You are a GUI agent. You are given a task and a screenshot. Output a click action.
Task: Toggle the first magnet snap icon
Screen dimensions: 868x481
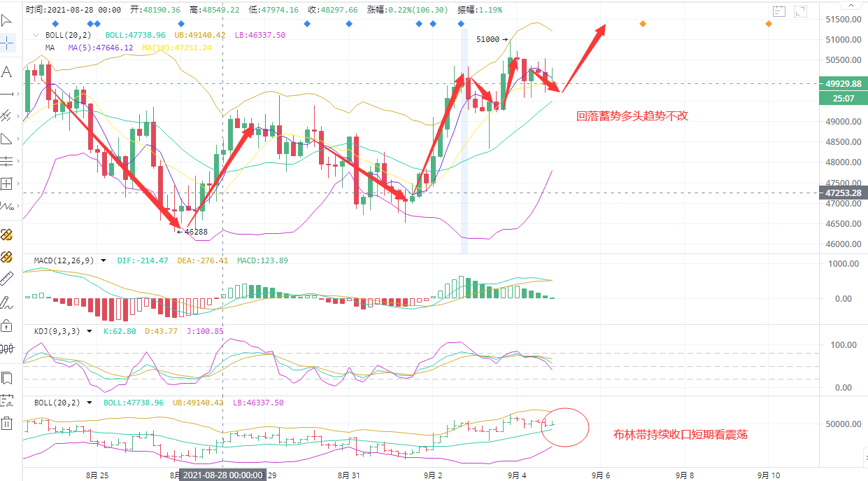(7, 234)
